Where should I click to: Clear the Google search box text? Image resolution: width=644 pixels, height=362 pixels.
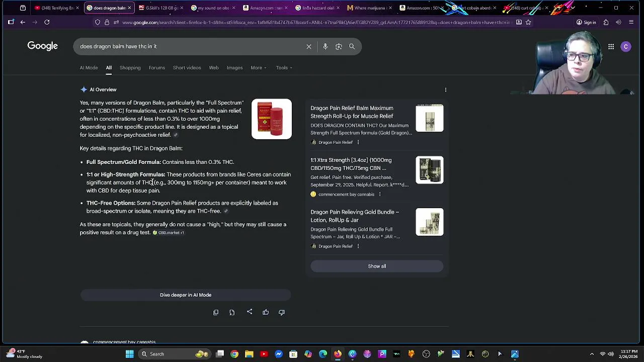tap(309, 46)
